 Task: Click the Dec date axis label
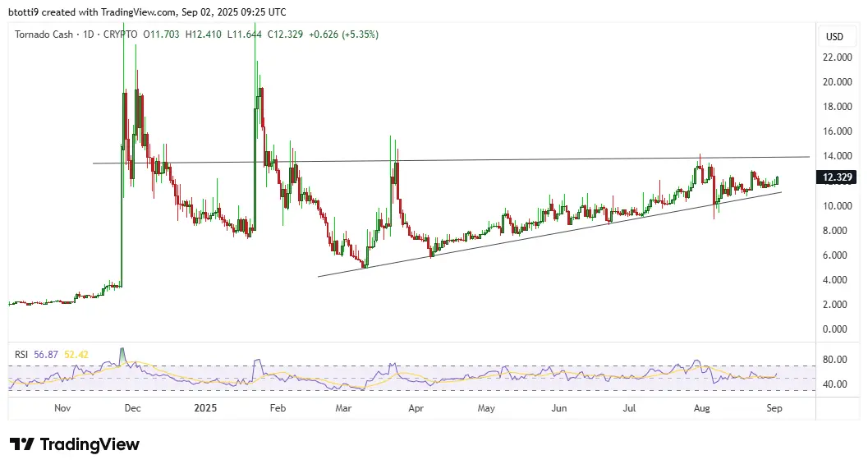click(x=133, y=408)
